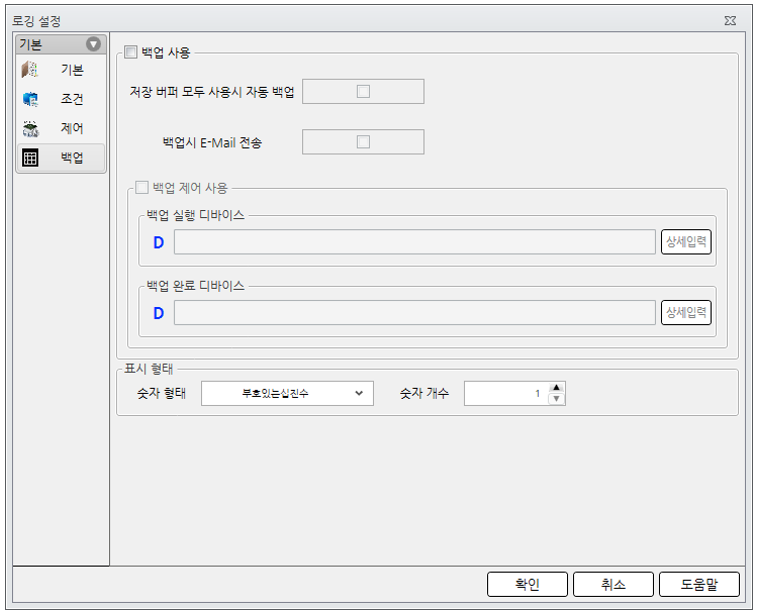Click the blue D icon for 백업 완료 디바이스
Viewport: 758px width, 615px height.
158,313
